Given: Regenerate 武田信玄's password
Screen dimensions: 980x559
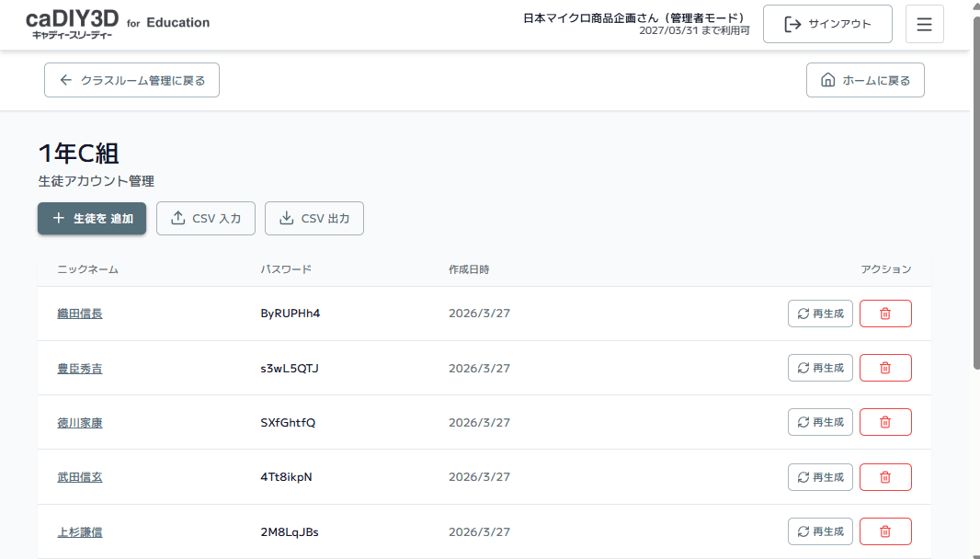Looking at the screenshot, I should [x=820, y=477].
